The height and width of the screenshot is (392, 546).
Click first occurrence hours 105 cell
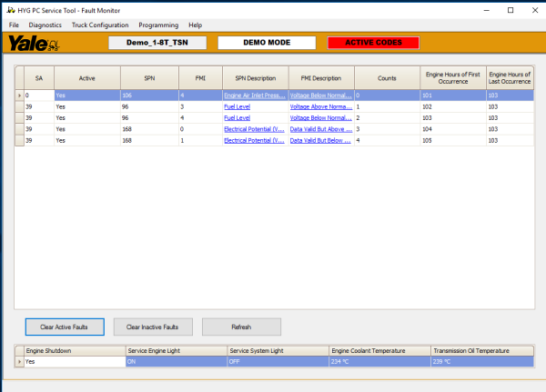453,141
